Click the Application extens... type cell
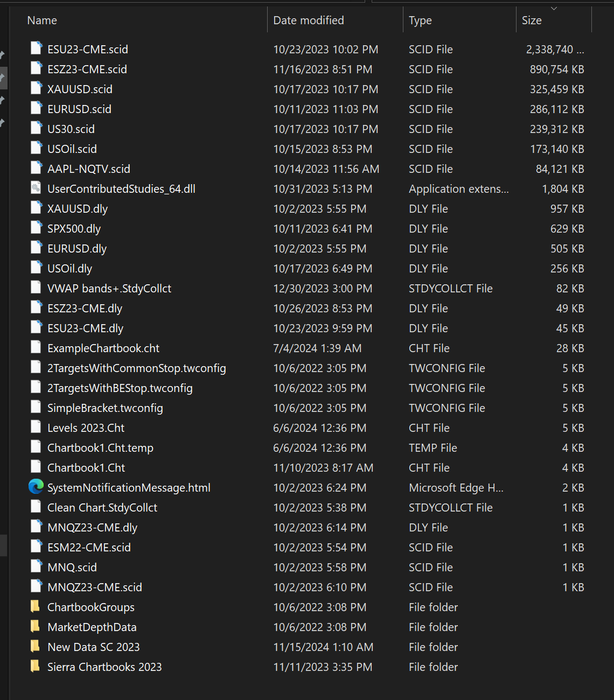The image size is (614, 700). click(x=459, y=189)
